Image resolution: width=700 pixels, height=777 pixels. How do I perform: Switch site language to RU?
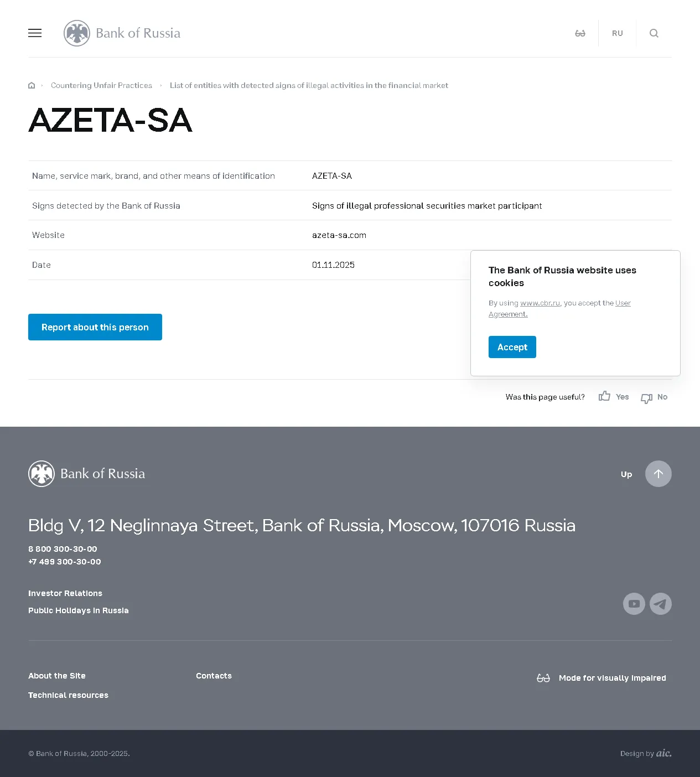tap(618, 33)
